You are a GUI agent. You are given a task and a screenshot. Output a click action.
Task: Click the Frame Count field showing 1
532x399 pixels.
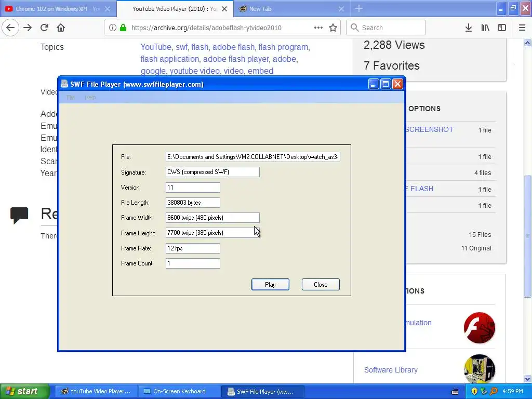click(x=193, y=263)
